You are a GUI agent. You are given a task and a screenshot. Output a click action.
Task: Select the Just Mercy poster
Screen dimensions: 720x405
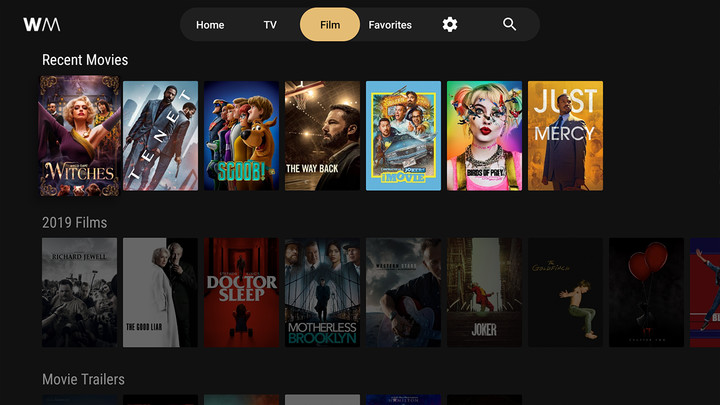point(565,136)
